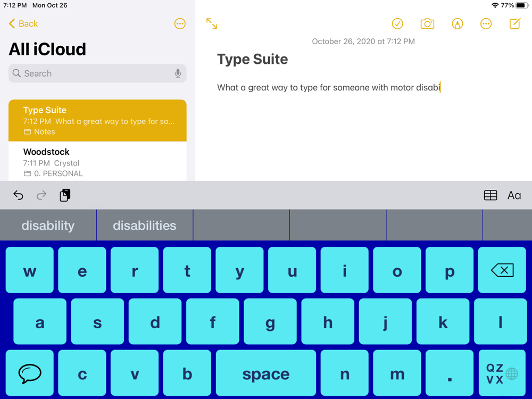Undo the last edit

18,195
